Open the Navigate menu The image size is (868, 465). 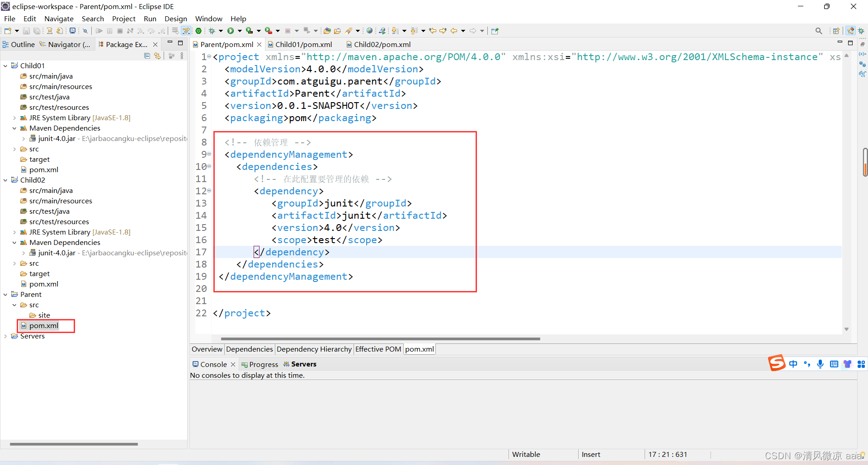click(59, 19)
